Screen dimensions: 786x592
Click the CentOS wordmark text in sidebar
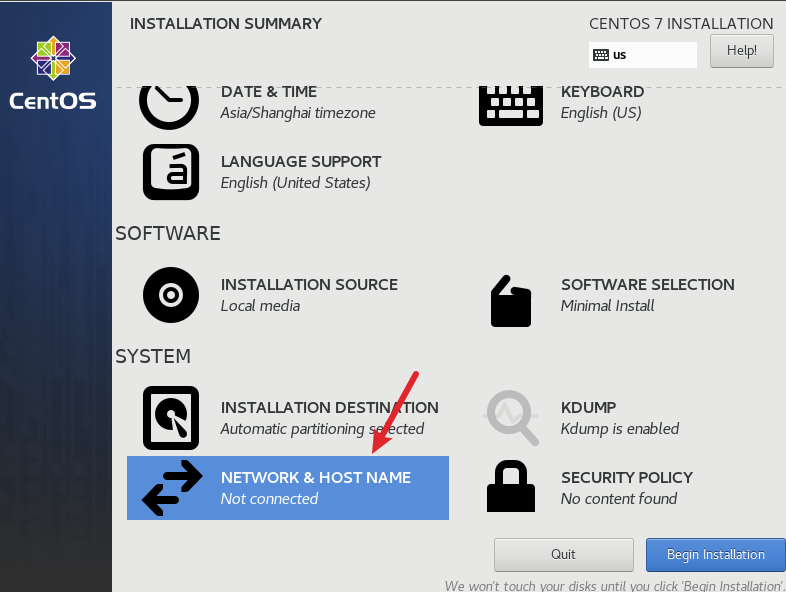point(53,101)
